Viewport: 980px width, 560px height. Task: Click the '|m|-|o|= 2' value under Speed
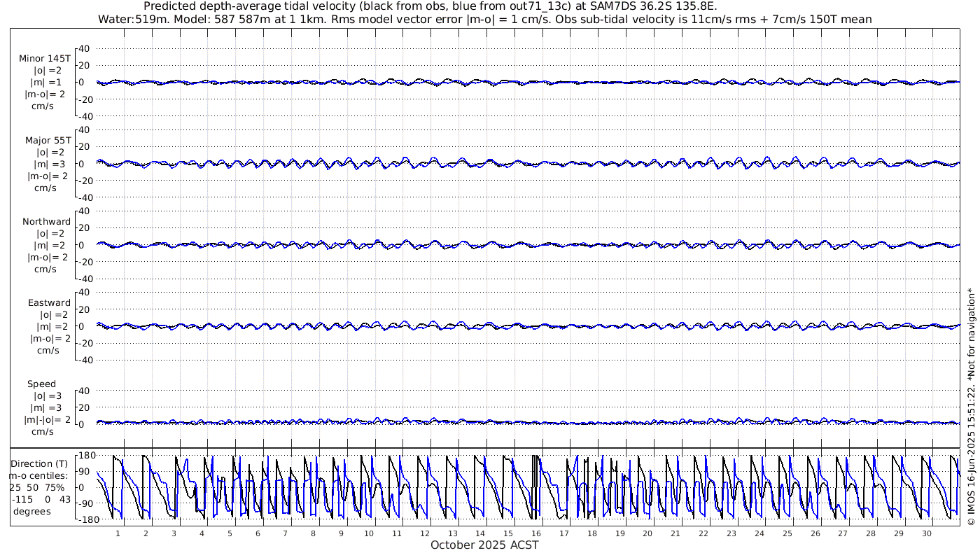[48, 420]
